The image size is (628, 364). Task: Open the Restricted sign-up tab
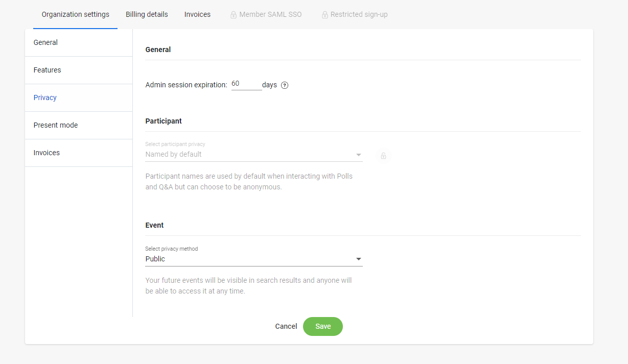(355, 14)
